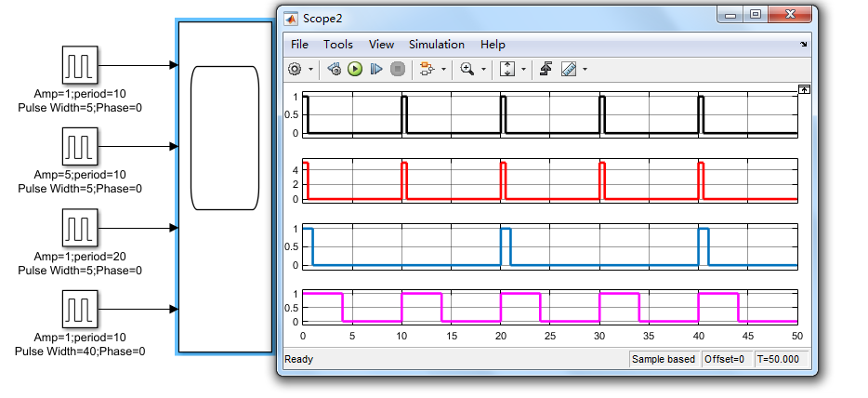Image resolution: width=868 pixels, height=398 pixels.
Task: Click the label 'Amp=1;period=20'
Action: 80,257
